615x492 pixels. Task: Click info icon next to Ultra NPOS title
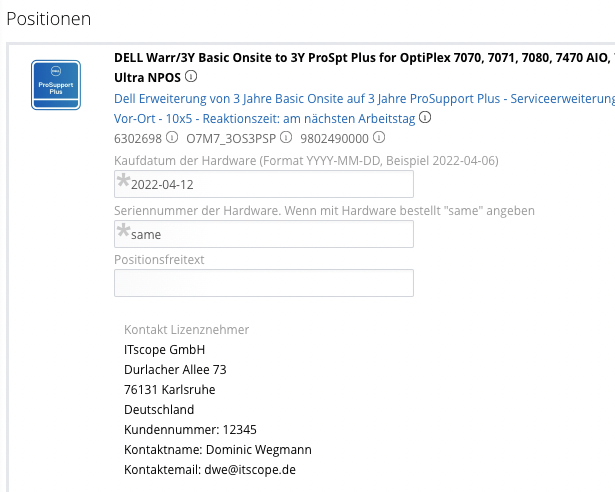pos(191,77)
